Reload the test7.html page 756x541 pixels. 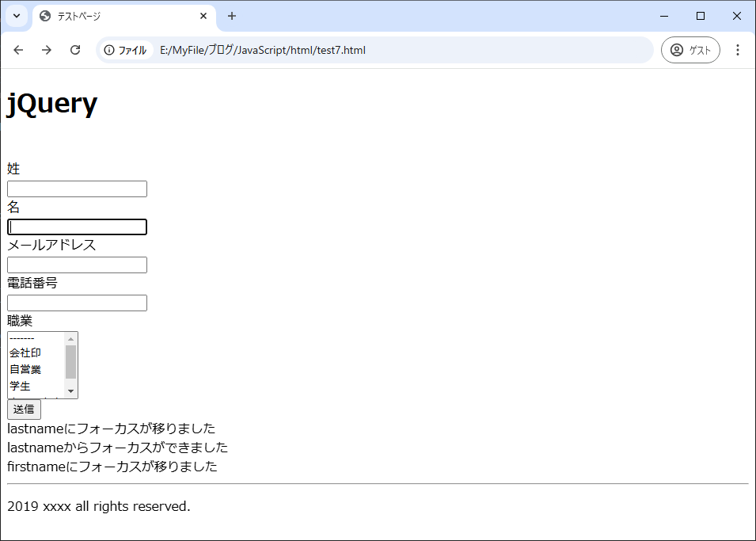point(75,50)
